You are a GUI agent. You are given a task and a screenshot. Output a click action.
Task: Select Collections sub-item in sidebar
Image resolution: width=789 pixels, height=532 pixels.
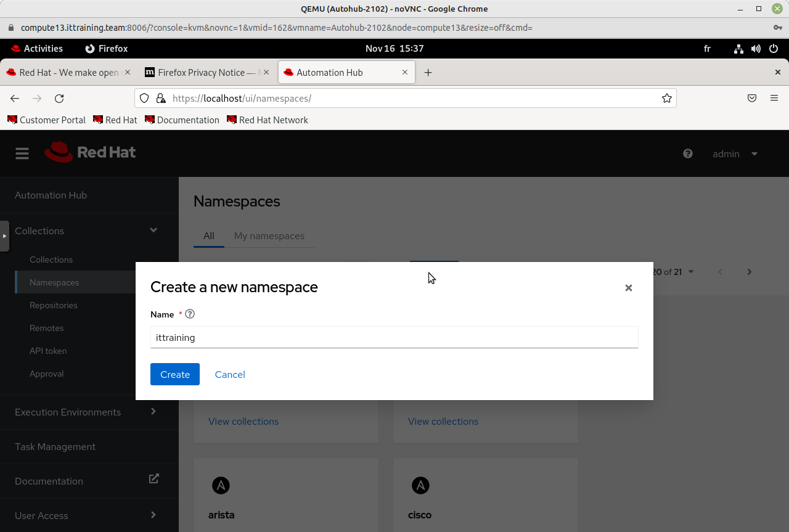click(x=51, y=260)
